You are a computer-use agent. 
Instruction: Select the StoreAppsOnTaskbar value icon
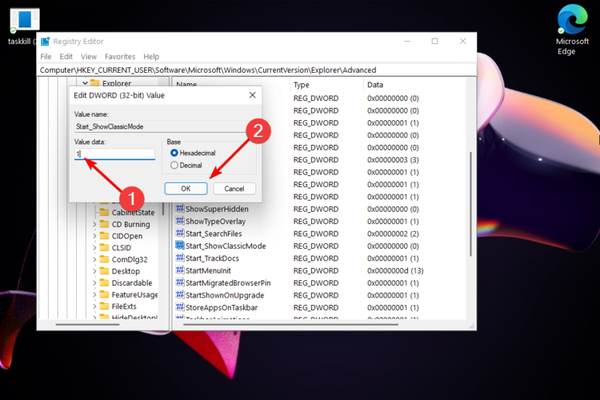180,307
